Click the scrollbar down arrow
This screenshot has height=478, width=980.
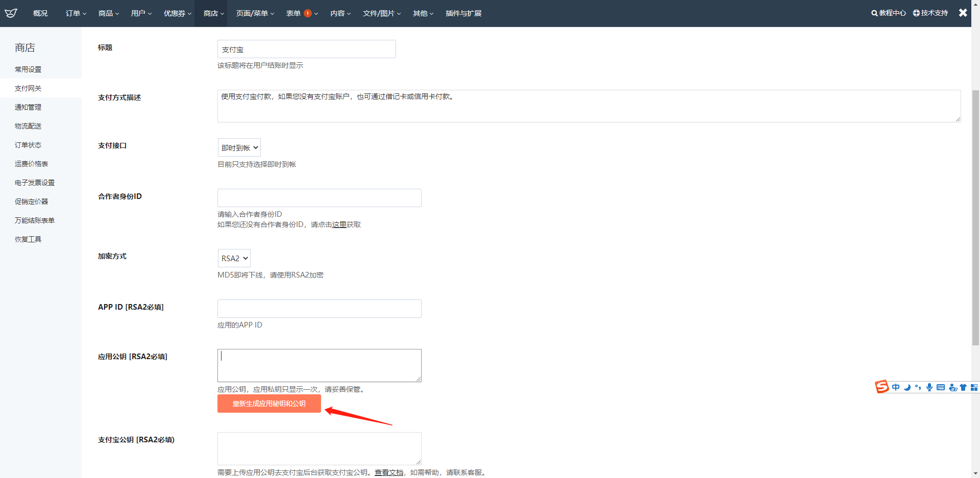tap(975, 473)
